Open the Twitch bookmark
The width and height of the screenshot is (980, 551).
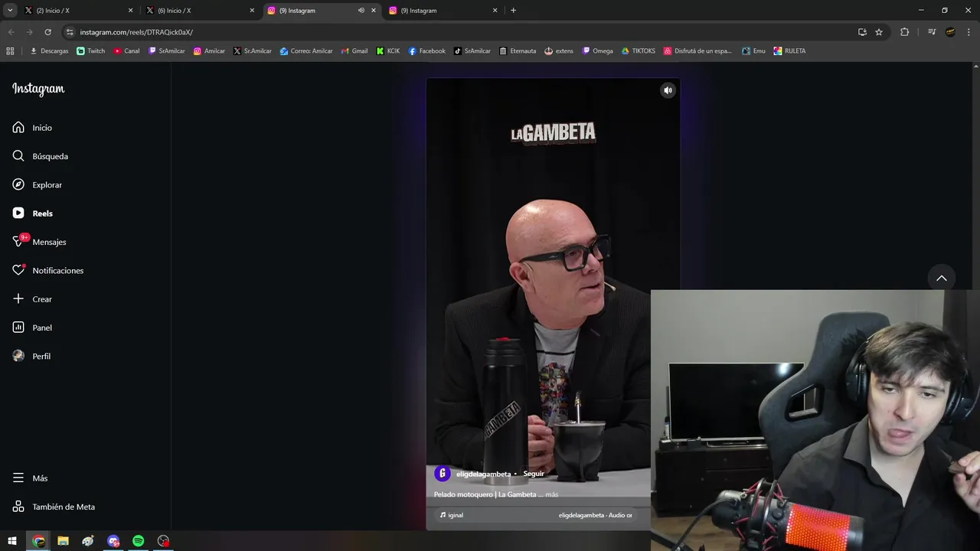click(91, 51)
